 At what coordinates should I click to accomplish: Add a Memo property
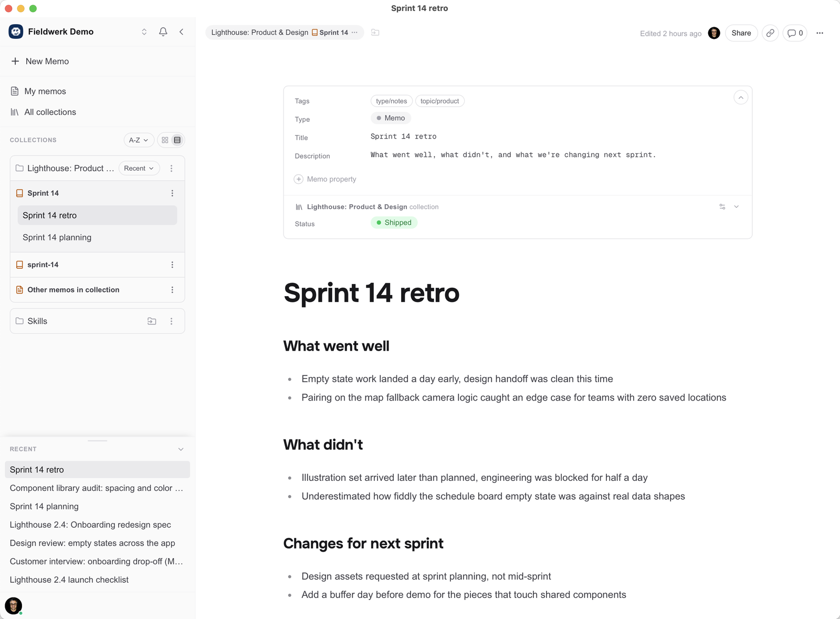(325, 179)
